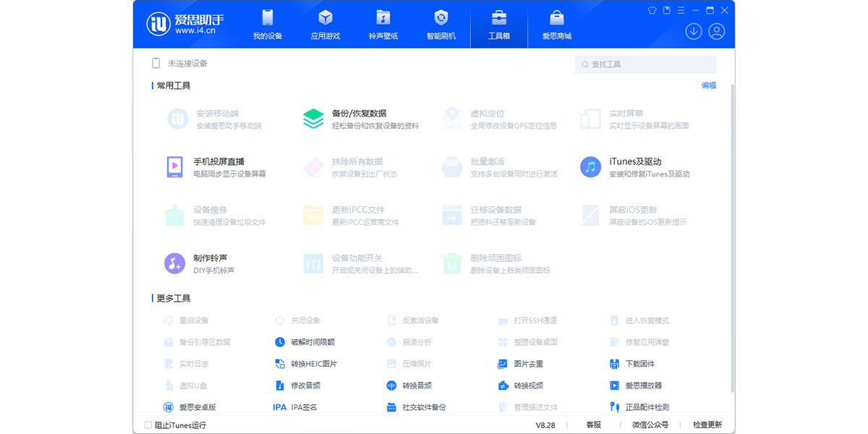Open 更新IPCC文件 tool
This screenshot has width=868, height=434.
pos(352,216)
